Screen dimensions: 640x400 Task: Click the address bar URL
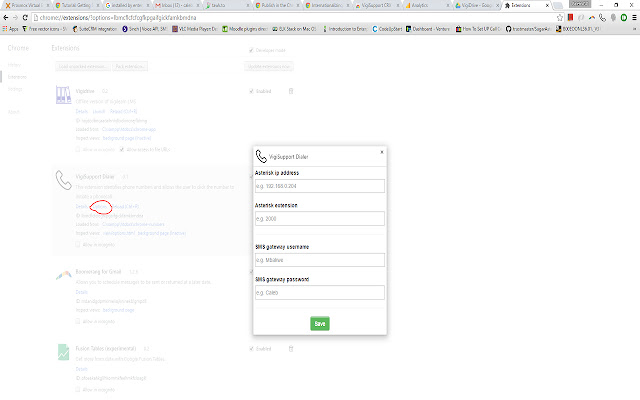point(118,18)
